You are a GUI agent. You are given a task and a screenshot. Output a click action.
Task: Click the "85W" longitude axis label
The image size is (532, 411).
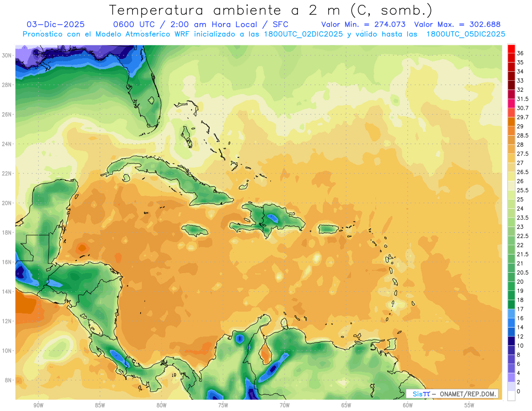(x=100, y=405)
